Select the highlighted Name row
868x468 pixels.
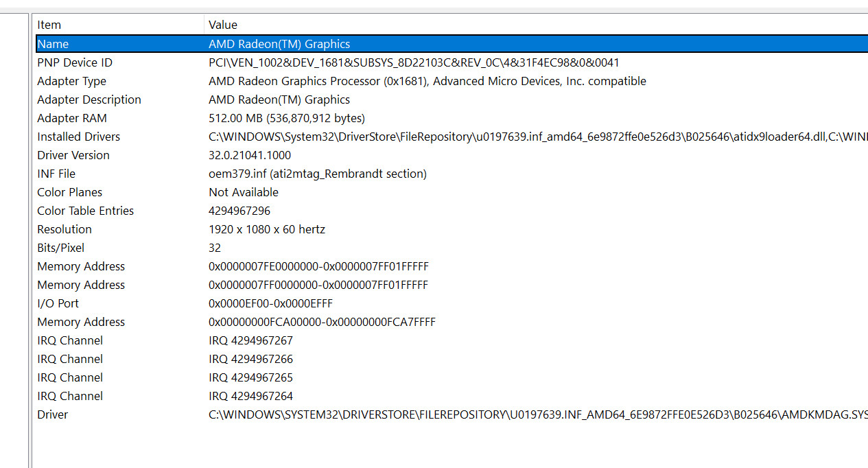point(451,44)
